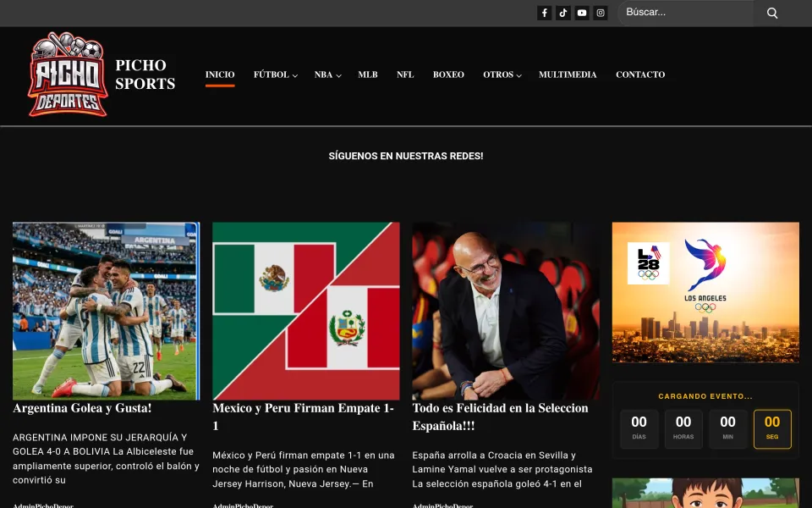This screenshot has width=812, height=508.
Task: Open the 'Mexico y Peru Firman Empate 1-1' headline
Action: (x=304, y=417)
